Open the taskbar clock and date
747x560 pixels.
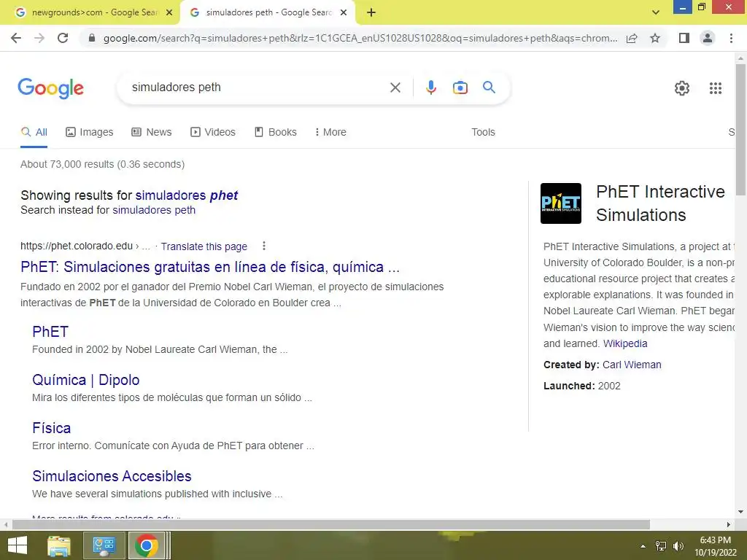[715, 546]
